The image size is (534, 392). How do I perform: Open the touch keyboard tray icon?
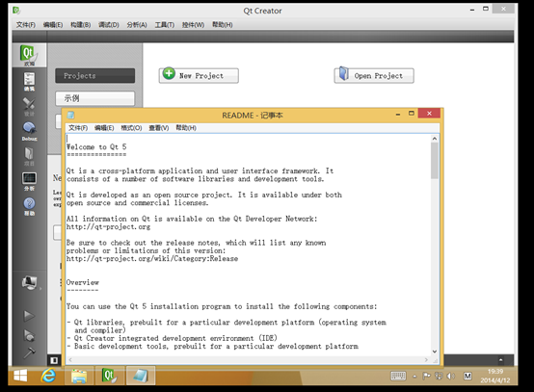tap(398, 376)
